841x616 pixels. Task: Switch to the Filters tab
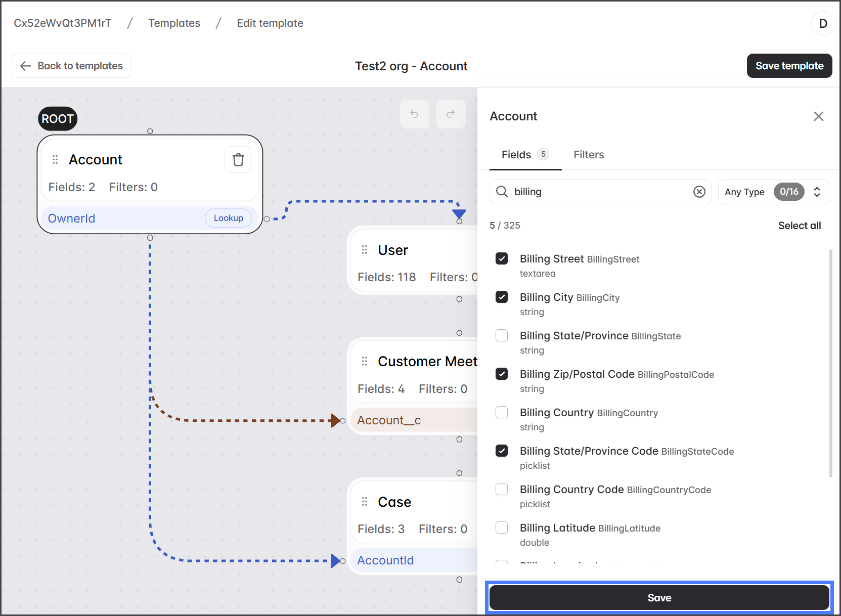click(589, 155)
